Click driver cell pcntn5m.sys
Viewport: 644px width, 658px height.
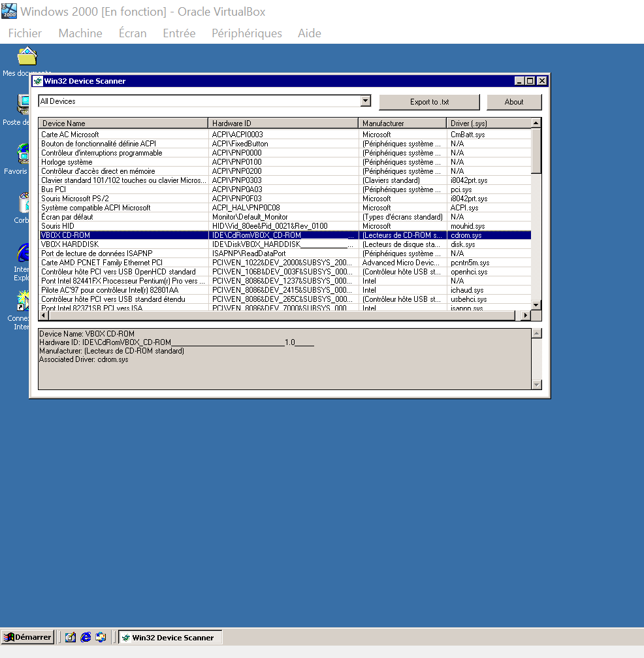point(470,263)
